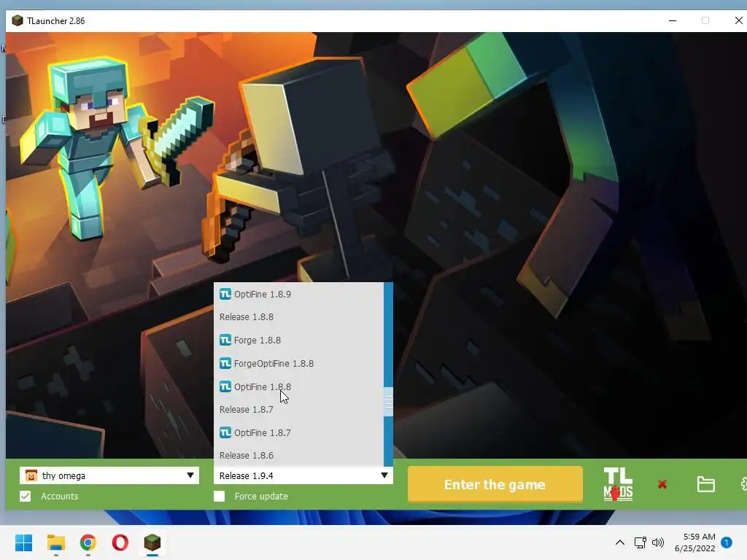Click the TL icon beside ForgeOptiFine 1.8.8

click(225, 363)
